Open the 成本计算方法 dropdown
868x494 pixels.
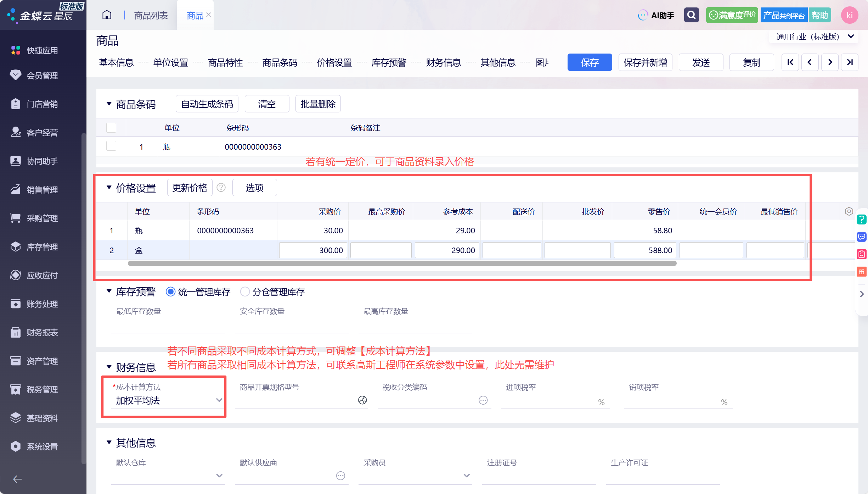coord(167,400)
